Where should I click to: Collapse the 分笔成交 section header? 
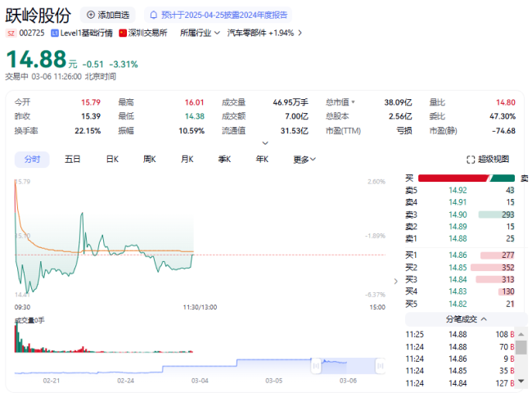(x=467, y=319)
